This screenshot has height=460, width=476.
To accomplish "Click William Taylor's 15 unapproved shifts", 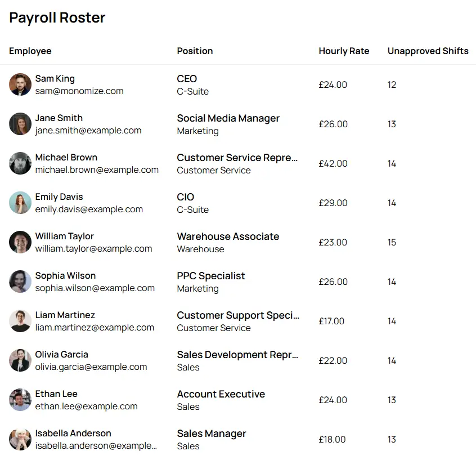I will [392, 243].
